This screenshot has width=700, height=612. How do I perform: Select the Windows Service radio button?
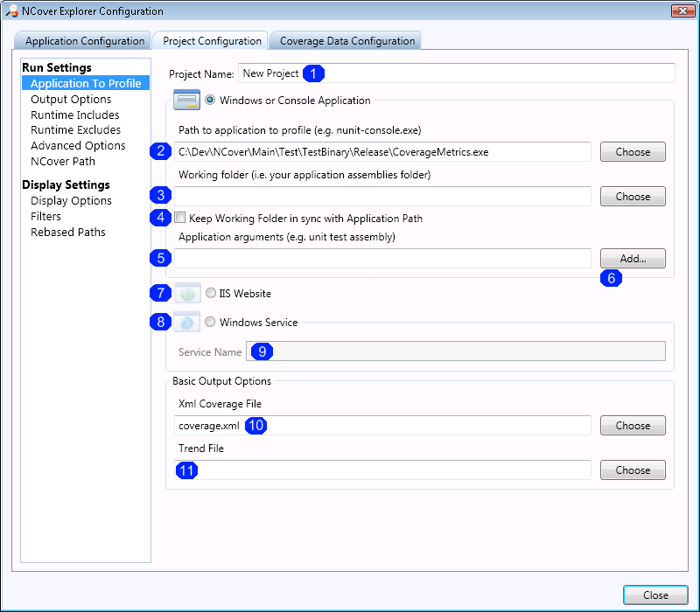click(x=210, y=322)
